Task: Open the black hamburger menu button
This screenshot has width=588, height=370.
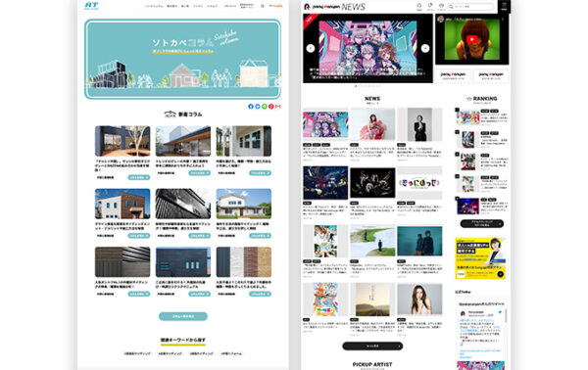Action: pyautogui.click(x=504, y=6)
